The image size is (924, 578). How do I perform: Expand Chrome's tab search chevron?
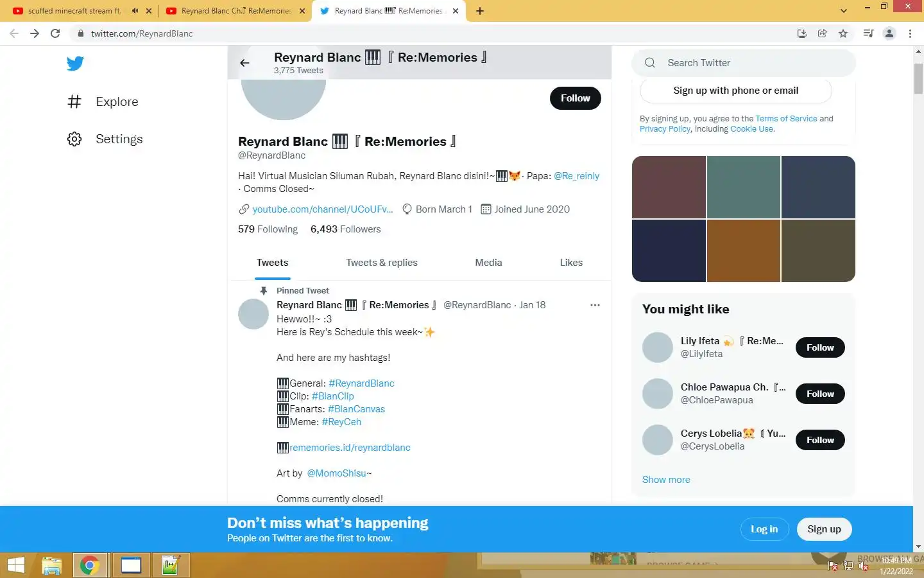click(844, 11)
